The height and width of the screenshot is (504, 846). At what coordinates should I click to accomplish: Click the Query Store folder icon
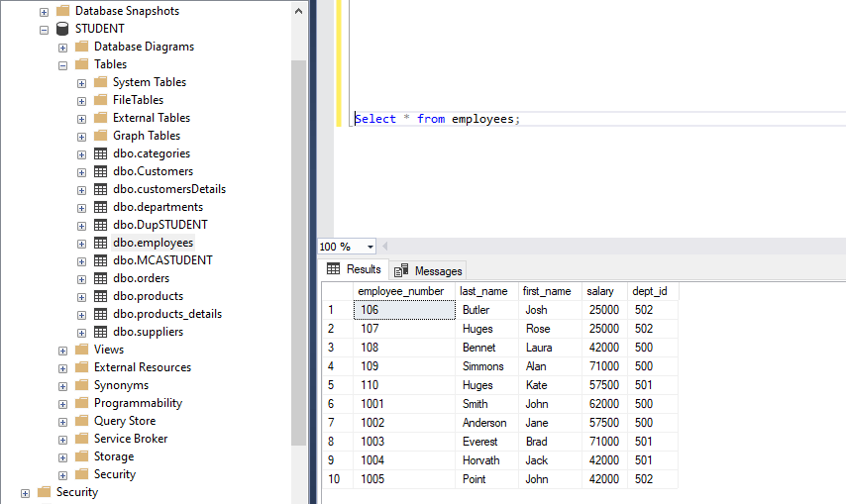pos(81,421)
